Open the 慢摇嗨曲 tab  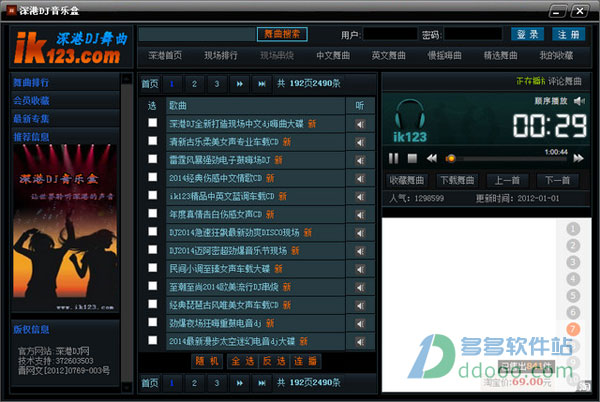(x=445, y=55)
